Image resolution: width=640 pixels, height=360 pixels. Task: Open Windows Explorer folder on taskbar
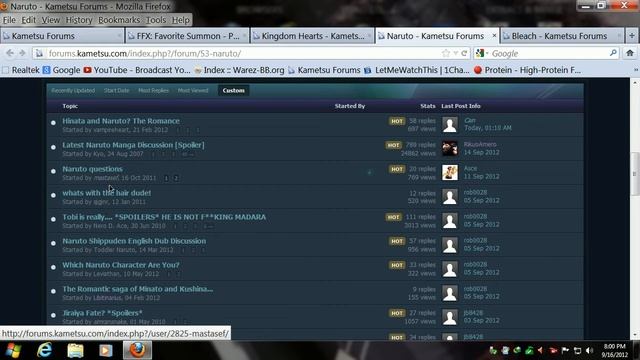click(x=75, y=350)
